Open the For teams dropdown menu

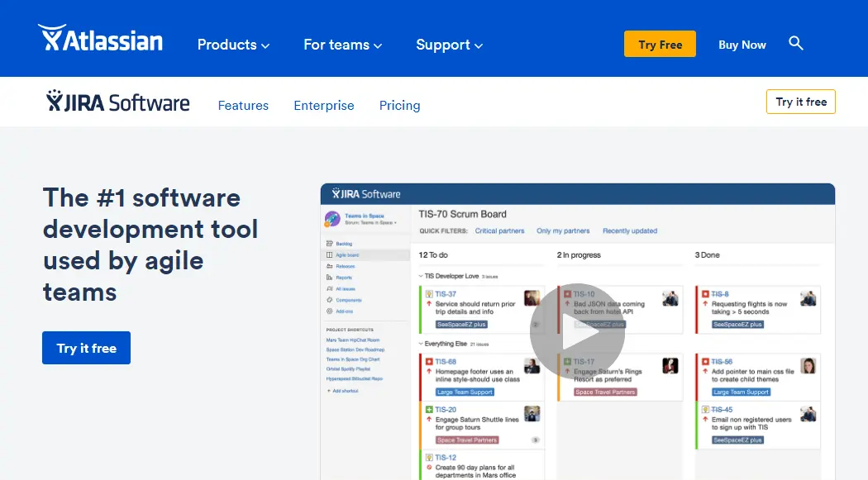pyautogui.click(x=343, y=45)
